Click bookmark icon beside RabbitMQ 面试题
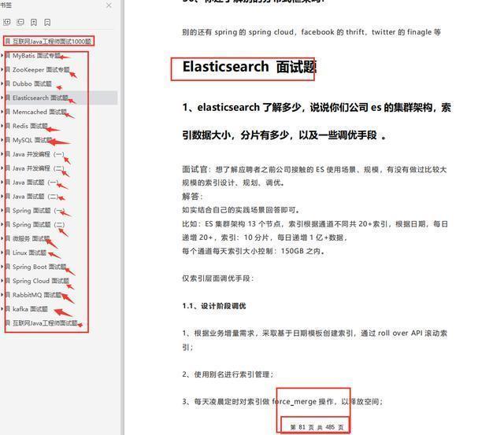Viewport: 504px width, 435px height. click(8, 295)
